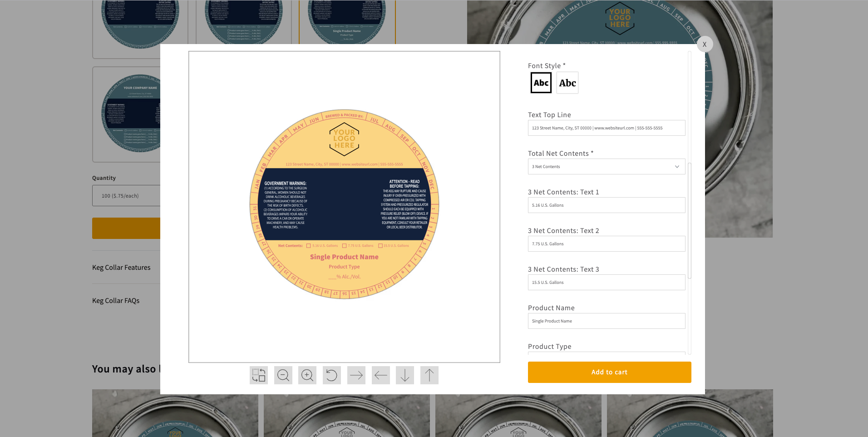Click the Single Product Name input field
868x437 pixels.
point(606,321)
